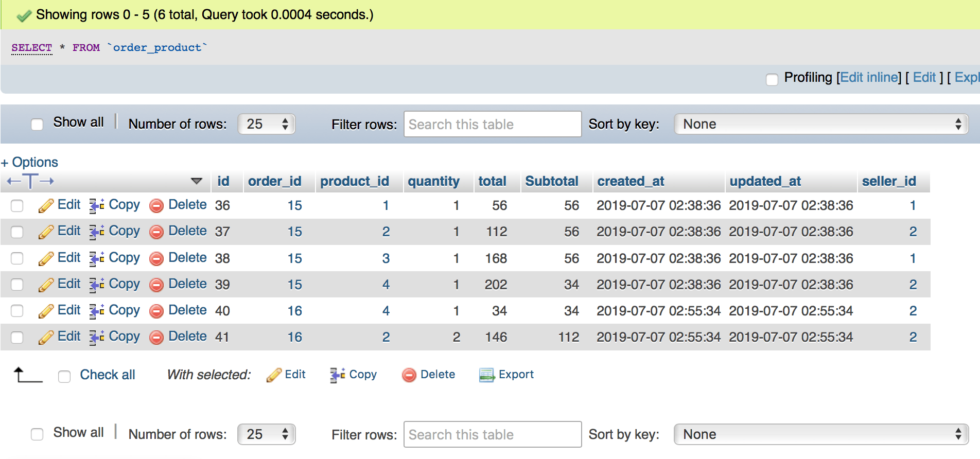Click the Edit link beside Edit inline
Screen dimensions: 980x459
coord(924,78)
